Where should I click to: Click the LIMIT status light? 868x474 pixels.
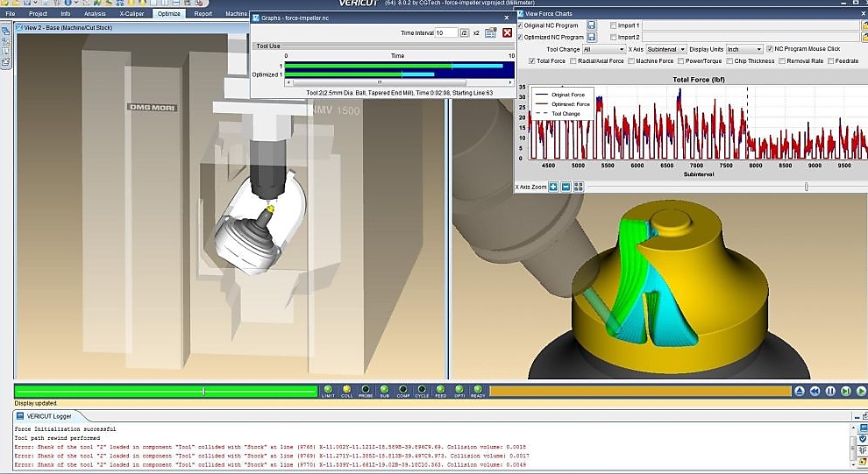(328, 391)
